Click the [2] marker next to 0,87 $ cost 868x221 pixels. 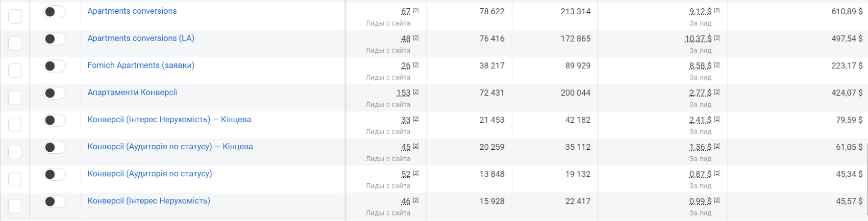pos(717,173)
